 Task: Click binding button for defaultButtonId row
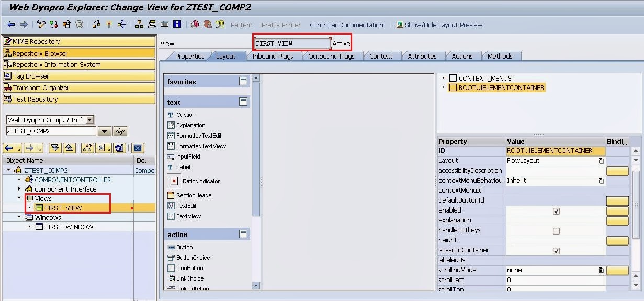(617, 200)
